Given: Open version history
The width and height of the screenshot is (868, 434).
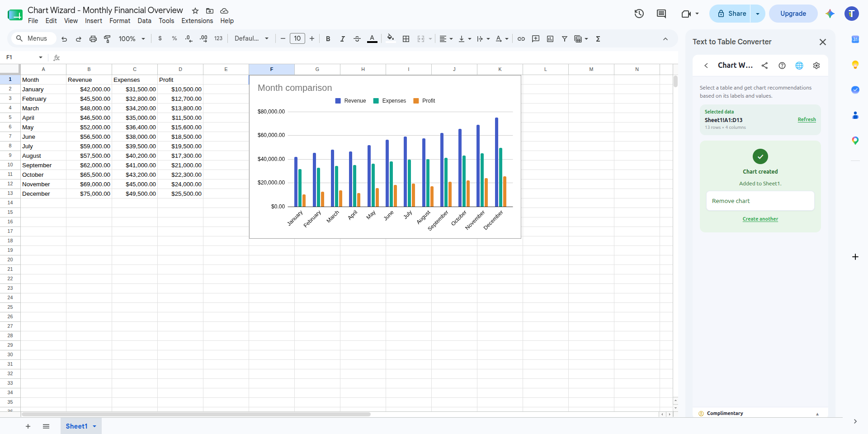Looking at the screenshot, I should (x=639, y=14).
